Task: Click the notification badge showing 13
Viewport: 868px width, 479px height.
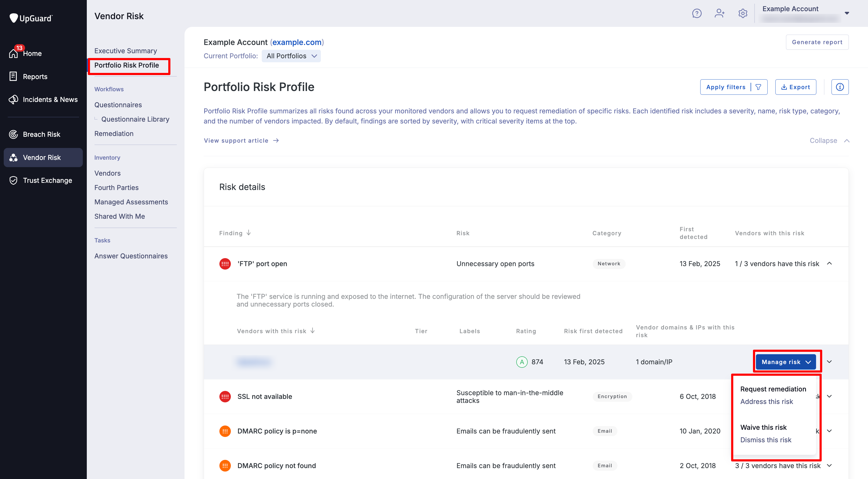Action: click(19, 48)
